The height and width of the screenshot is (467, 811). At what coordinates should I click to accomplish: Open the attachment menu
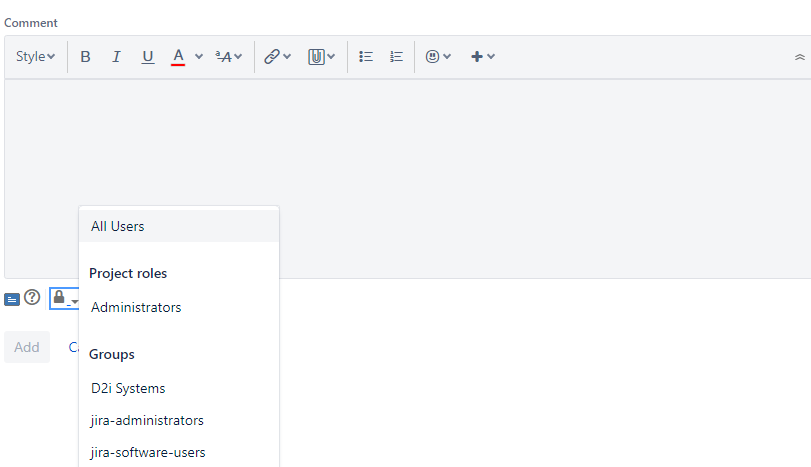321,56
